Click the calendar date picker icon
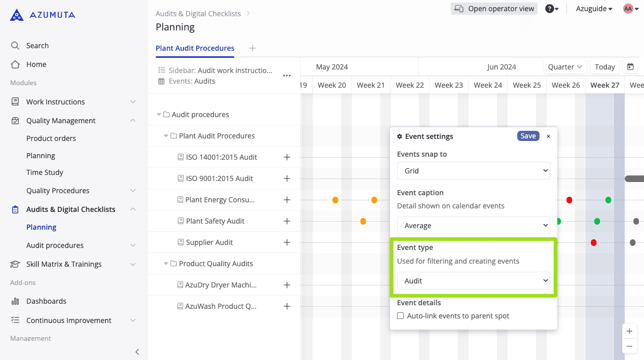The image size is (644, 360). coord(630,67)
